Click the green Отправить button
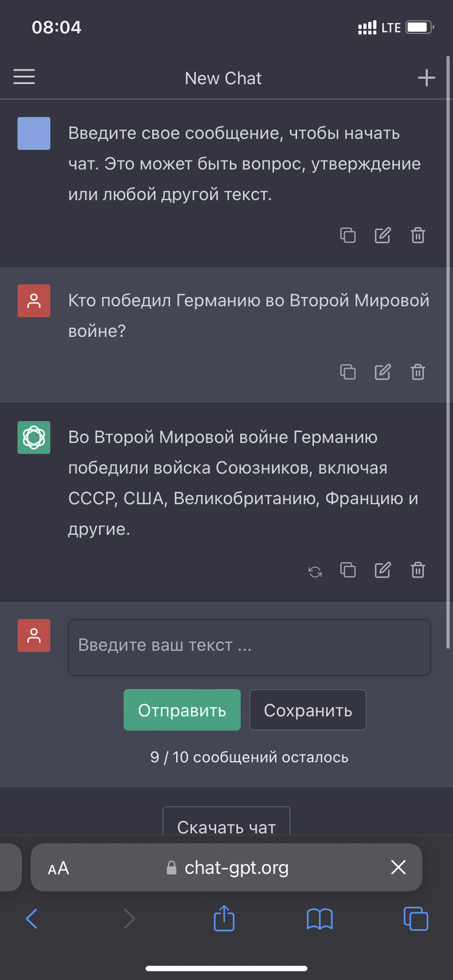Screen dimensions: 453x980 tap(182, 710)
